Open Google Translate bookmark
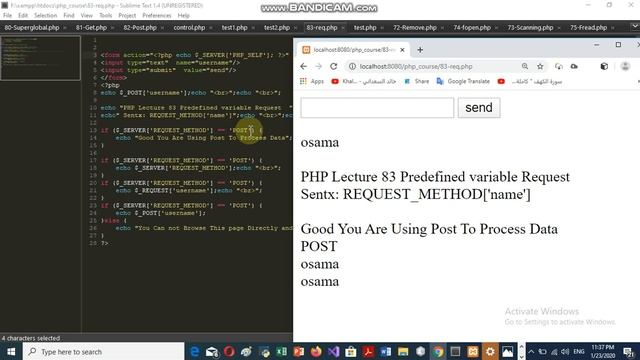The width and height of the screenshot is (640, 360). coord(463,81)
